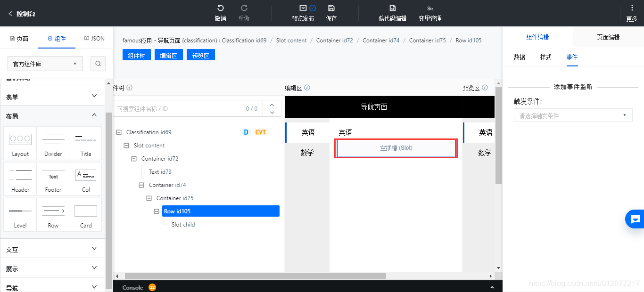Select the Title component
Viewport: 644px width, 292px height.
pos(86,143)
